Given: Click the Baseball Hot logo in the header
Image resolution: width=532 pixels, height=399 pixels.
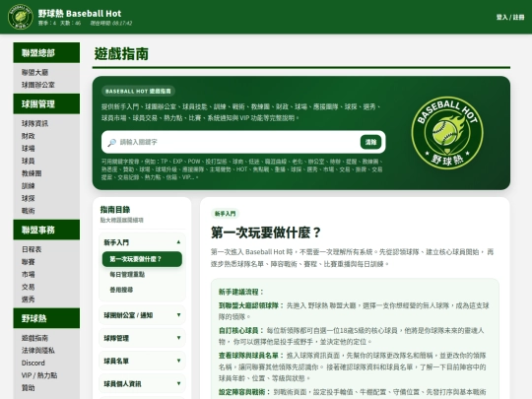Looking at the screenshot, I should click(x=21, y=17).
